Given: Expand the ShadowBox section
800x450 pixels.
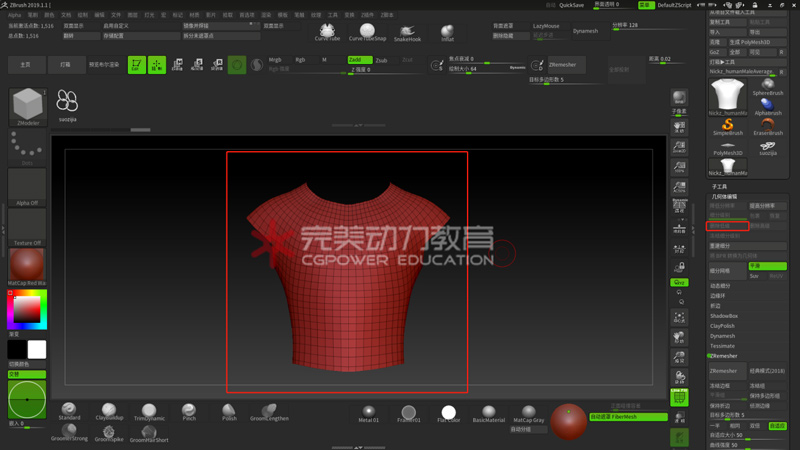Looking at the screenshot, I should pyautogui.click(x=724, y=316).
